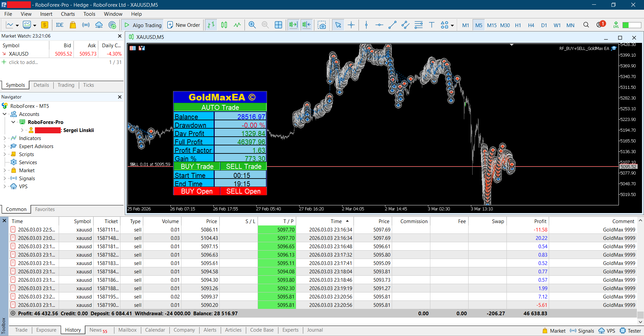Zoom in the chart
The width and height of the screenshot is (644, 336).
pos(252,25)
